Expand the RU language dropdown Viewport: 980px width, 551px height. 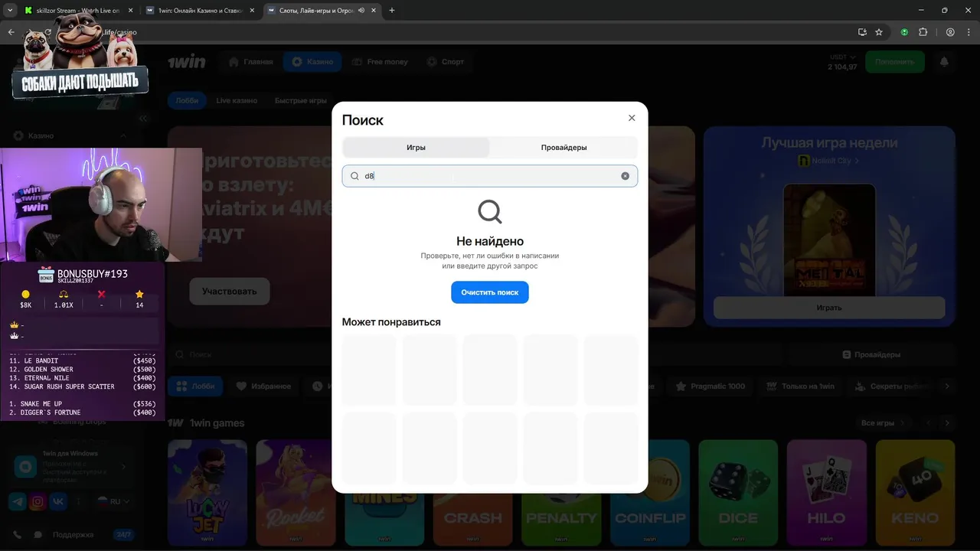click(112, 502)
